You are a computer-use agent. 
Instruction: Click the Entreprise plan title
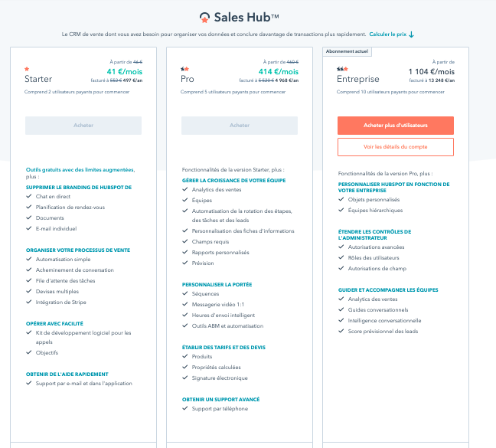click(357, 79)
